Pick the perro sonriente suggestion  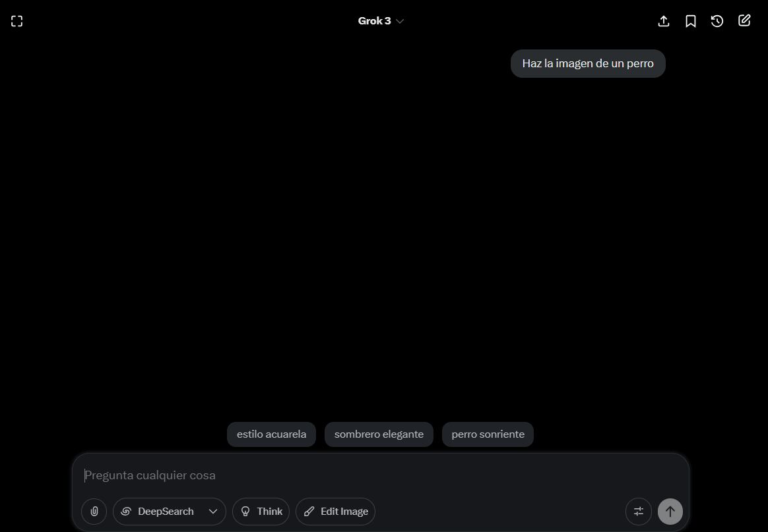pyautogui.click(x=488, y=434)
